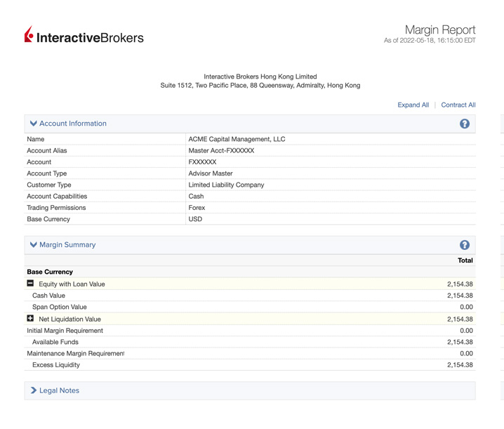The height and width of the screenshot is (429, 504).
Task: Click the Total column header
Action: point(465,260)
